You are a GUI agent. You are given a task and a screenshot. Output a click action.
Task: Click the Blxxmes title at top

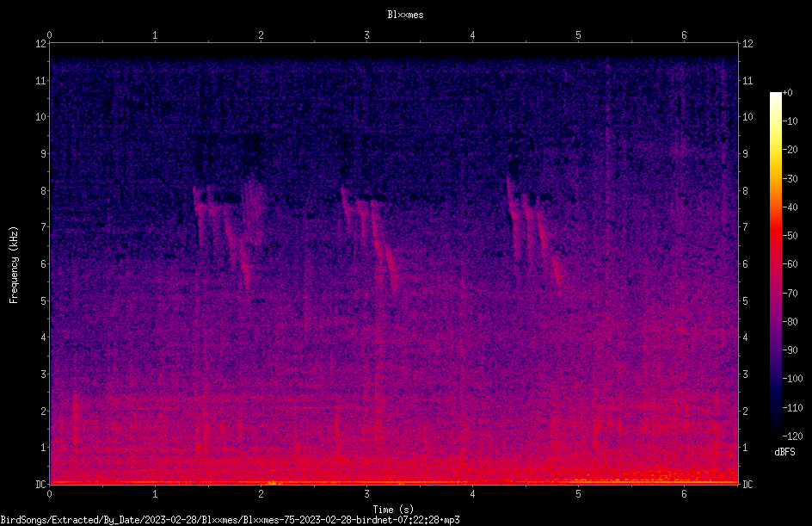(x=405, y=15)
